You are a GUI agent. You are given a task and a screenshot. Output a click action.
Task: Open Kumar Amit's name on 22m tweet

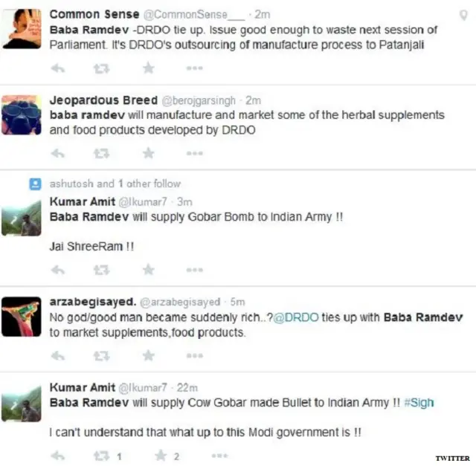pyautogui.click(x=83, y=387)
